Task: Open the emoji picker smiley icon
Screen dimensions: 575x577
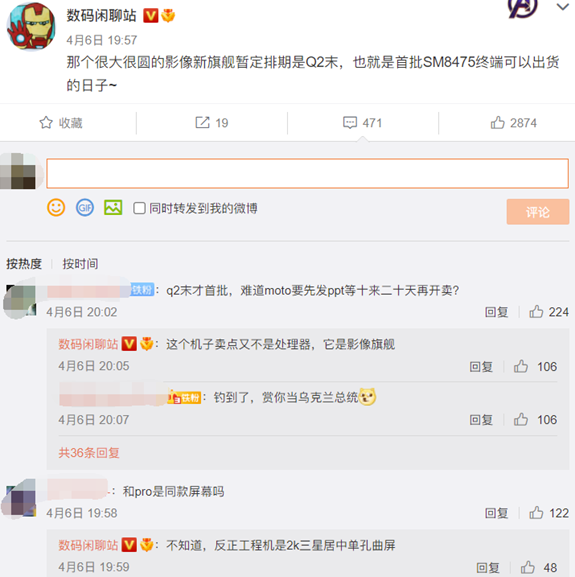Action: pos(56,208)
